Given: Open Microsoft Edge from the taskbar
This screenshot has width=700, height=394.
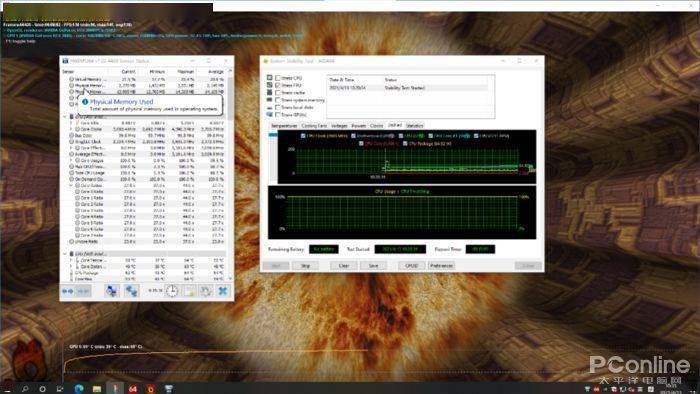Looking at the screenshot, I should coord(79,389).
